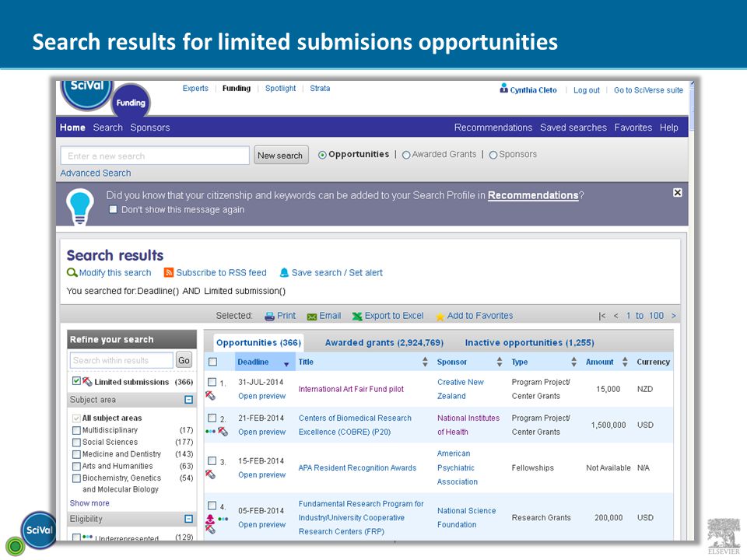Open preview for International Art Fair Fund

(262, 396)
